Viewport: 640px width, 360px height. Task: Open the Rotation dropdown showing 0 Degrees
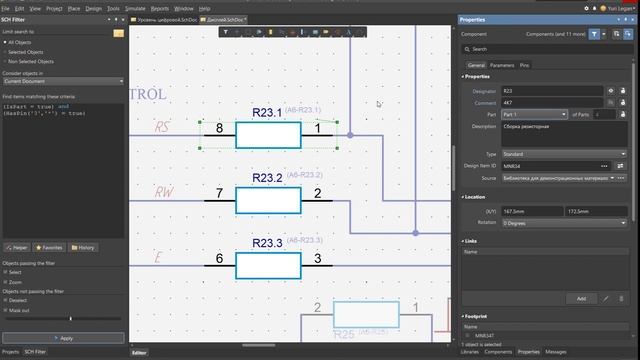coord(564,223)
